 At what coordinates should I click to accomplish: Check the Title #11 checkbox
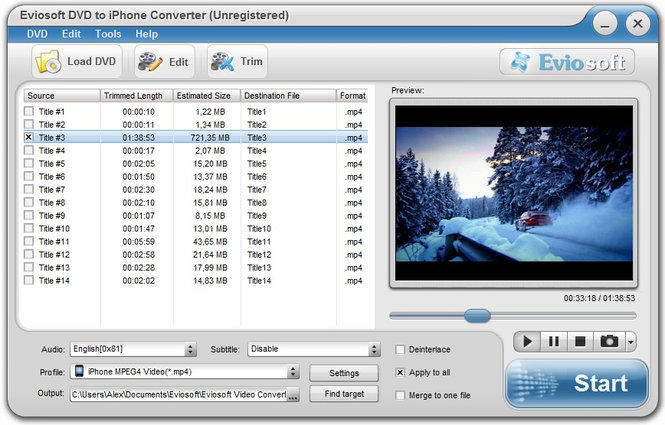tap(29, 241)
